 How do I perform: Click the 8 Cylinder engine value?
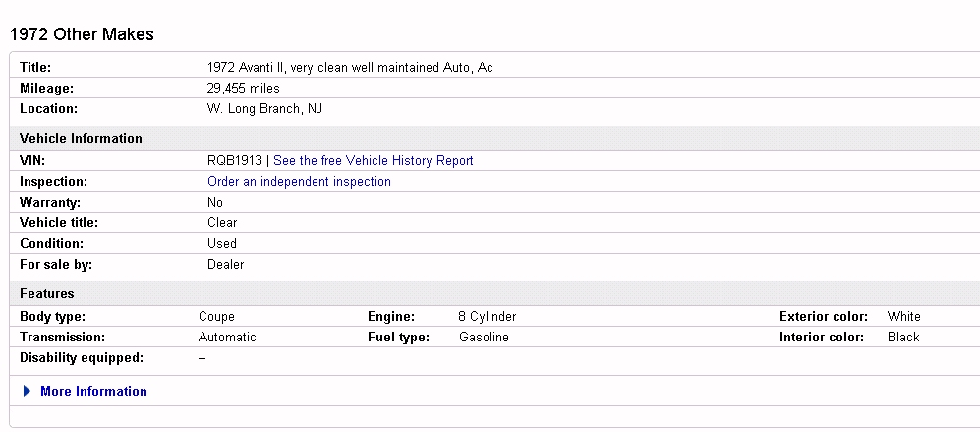point(488,317)
